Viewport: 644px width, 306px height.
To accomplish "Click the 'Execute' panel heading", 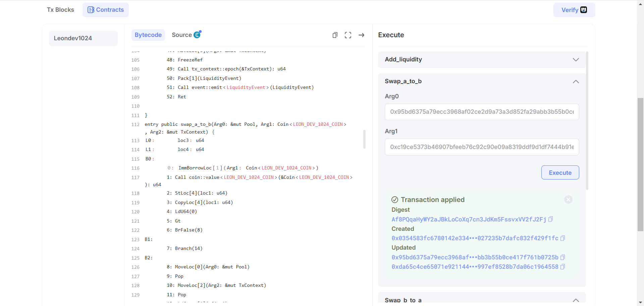I will click(391, 35).
